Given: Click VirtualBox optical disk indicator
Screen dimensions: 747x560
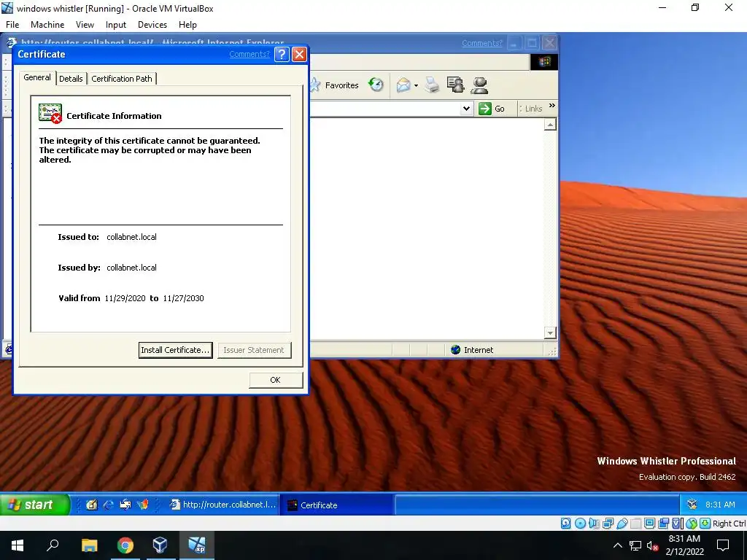Looking at the screenshot, I should (x=580, y=524).
